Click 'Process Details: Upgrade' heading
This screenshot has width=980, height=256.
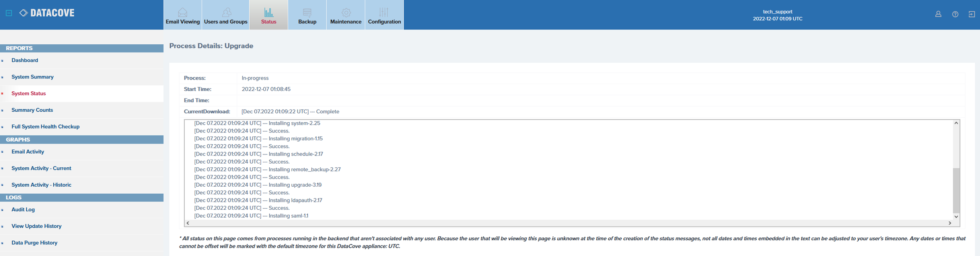point(211,46)
